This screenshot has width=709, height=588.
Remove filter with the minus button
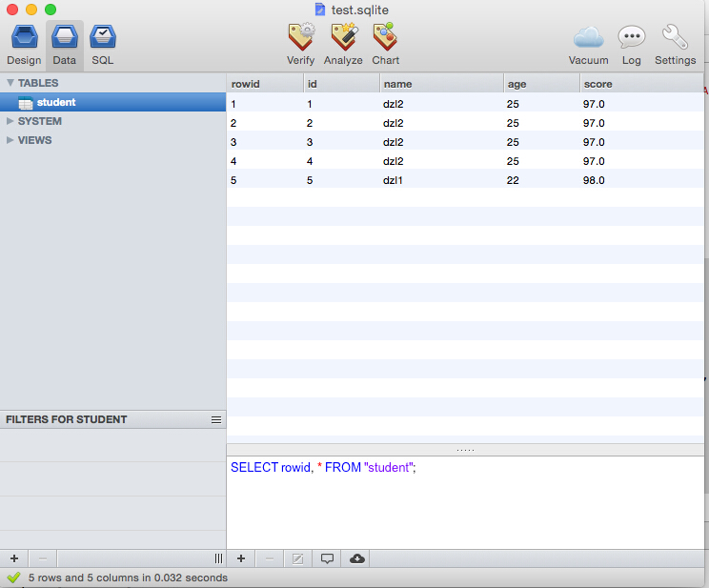(x=43, y=558)
